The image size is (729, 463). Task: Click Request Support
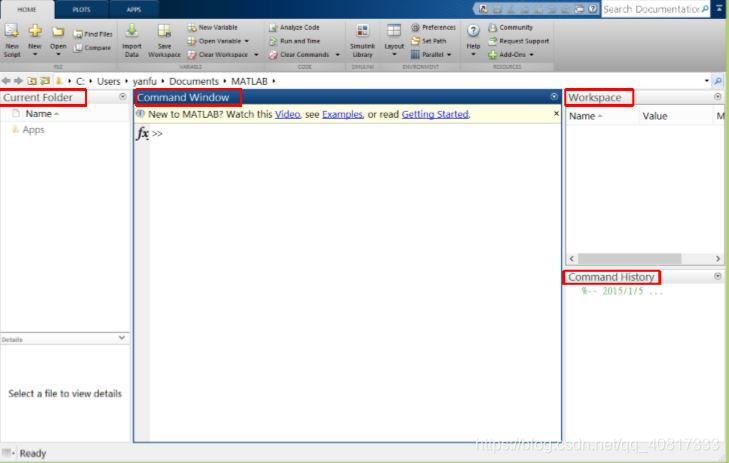[x=518, y=41]
